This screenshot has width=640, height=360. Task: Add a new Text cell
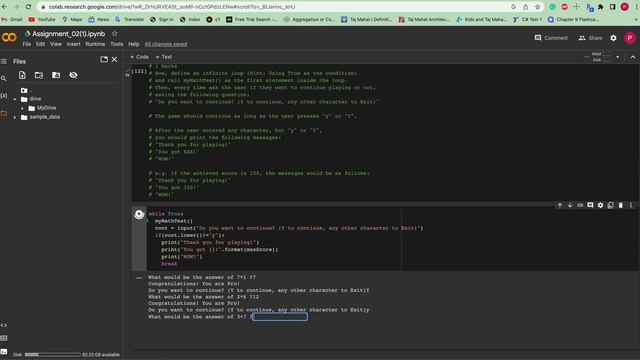click(x=164, y=57)
